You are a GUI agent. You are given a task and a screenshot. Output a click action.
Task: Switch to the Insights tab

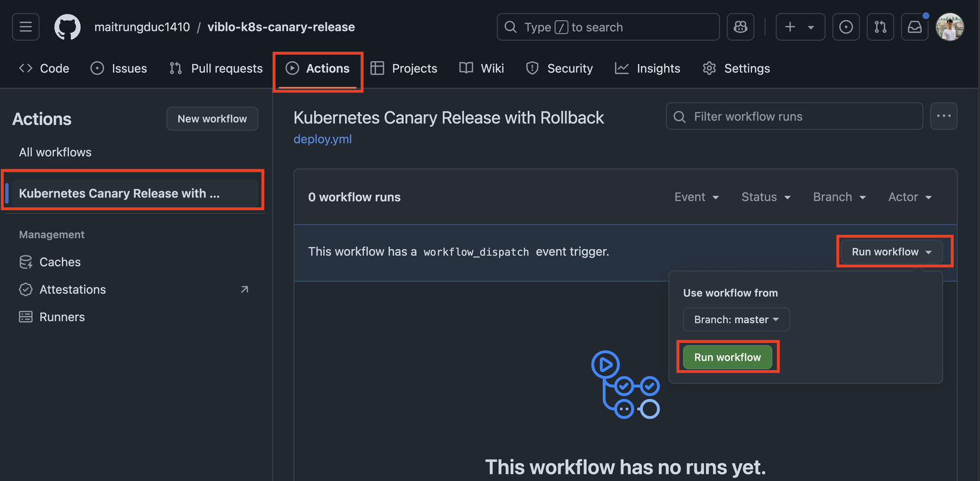point(647,68)
